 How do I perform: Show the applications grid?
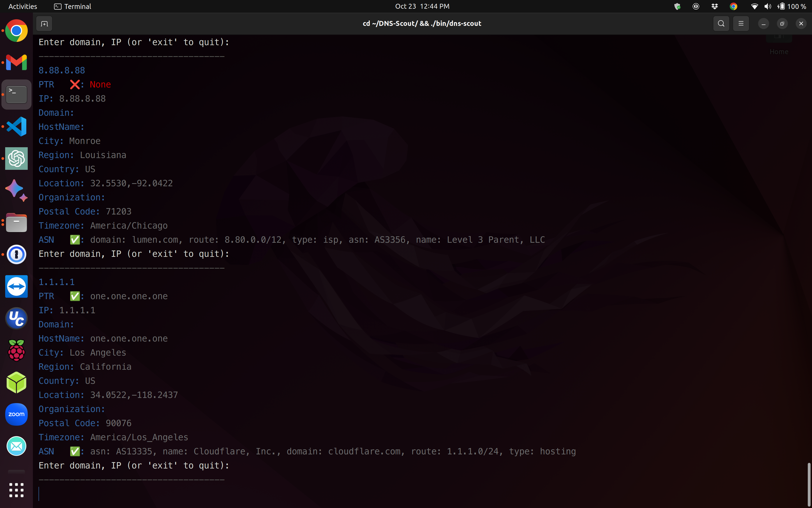pos(16,490)
